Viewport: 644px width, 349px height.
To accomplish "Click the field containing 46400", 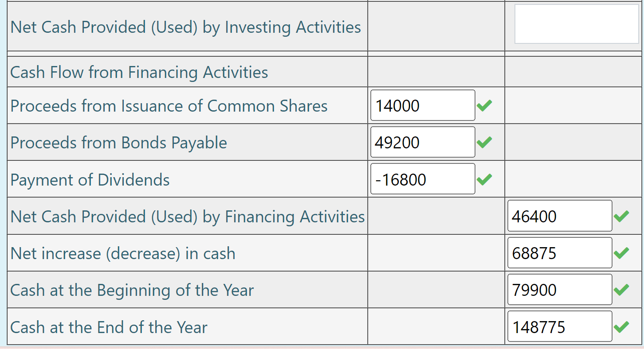I will 559,216.
